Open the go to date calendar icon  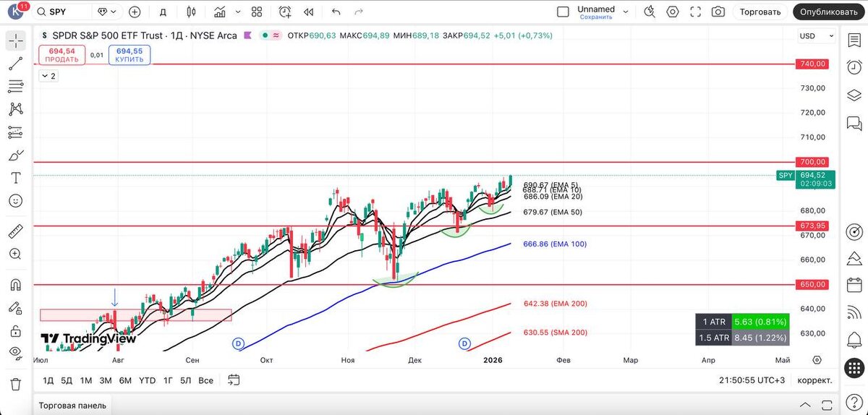234,380
